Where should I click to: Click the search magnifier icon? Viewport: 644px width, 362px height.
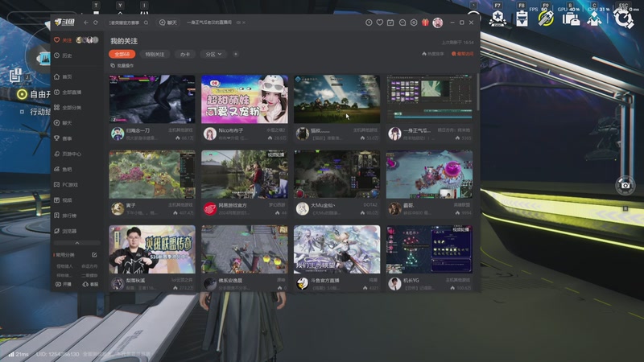click(x=146, y=23)
